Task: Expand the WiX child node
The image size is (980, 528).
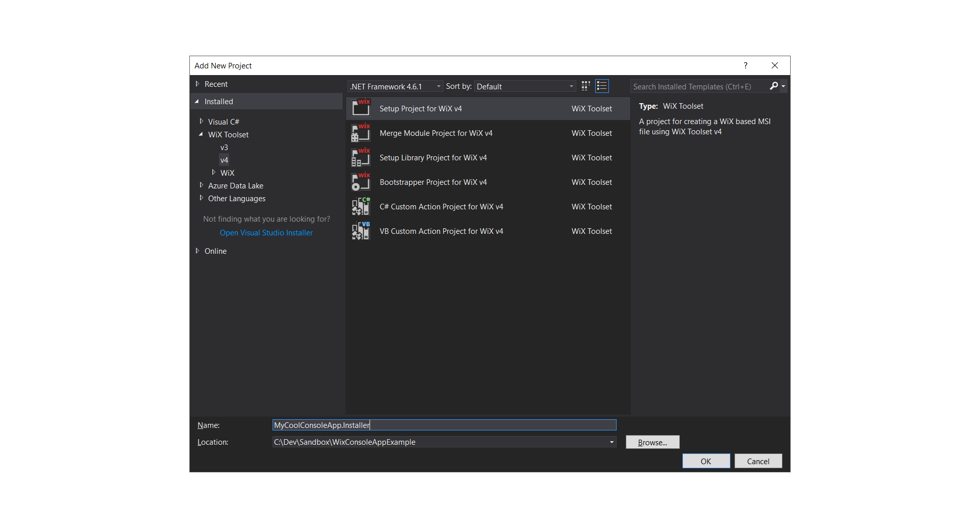Action: (213, 173)
